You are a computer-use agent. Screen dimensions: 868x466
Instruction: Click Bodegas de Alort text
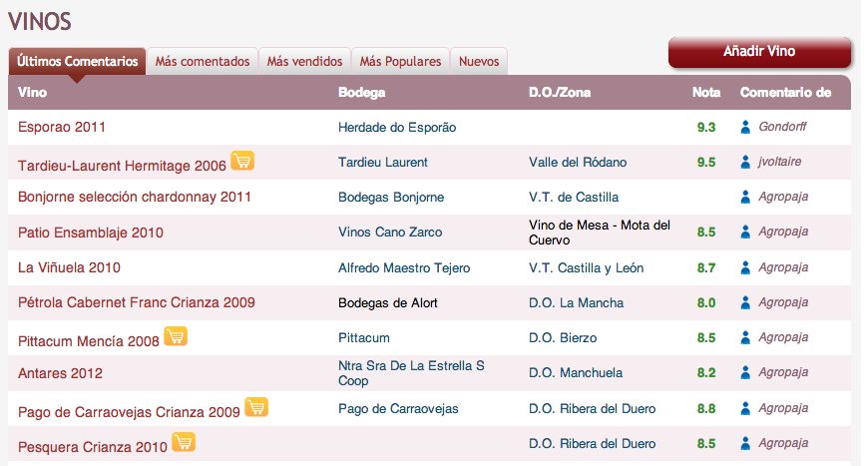coord(387,302)
